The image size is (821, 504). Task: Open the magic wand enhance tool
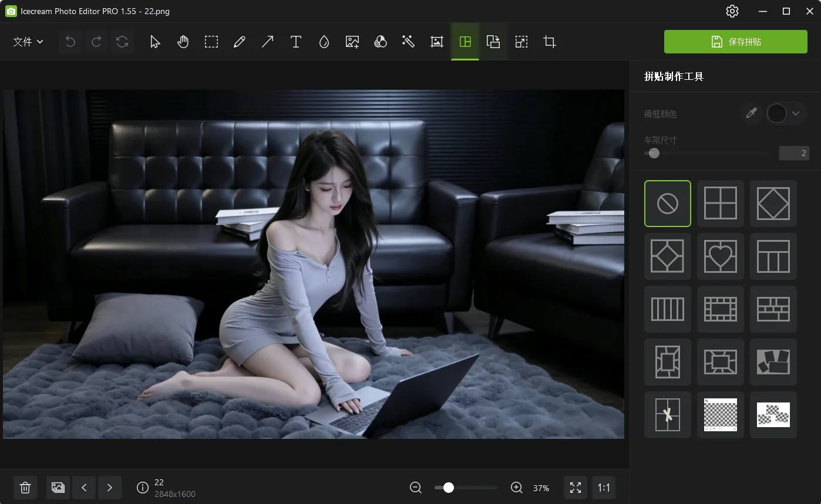click(x=408, y=42)
